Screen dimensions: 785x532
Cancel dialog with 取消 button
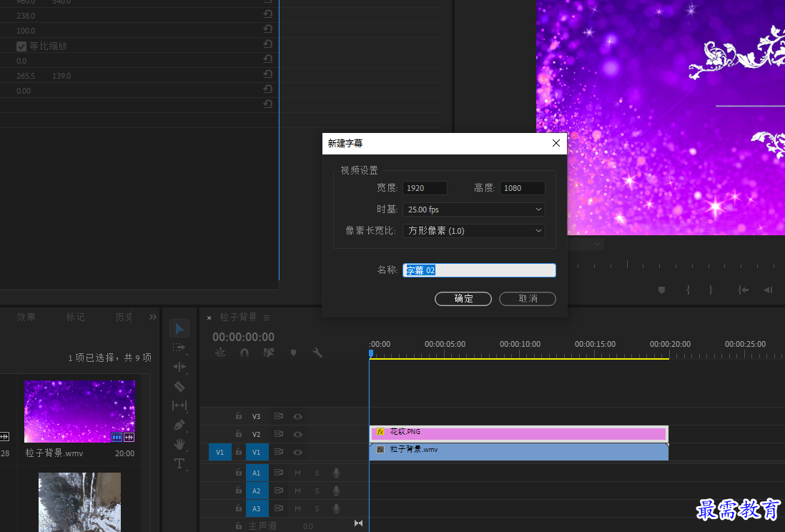pyautogui.click(x=528, y=299)
